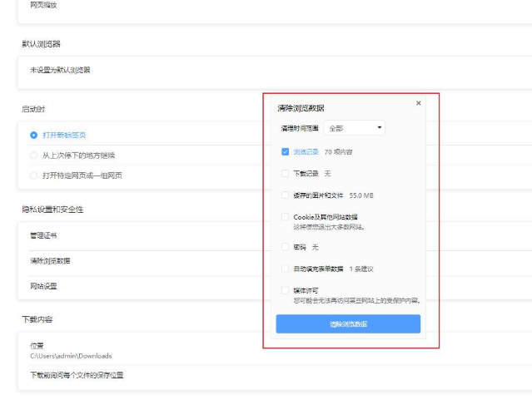Click the 1 条建议 text
The width and height of the screenshot is (532, 400).
(x=361, y=269)
